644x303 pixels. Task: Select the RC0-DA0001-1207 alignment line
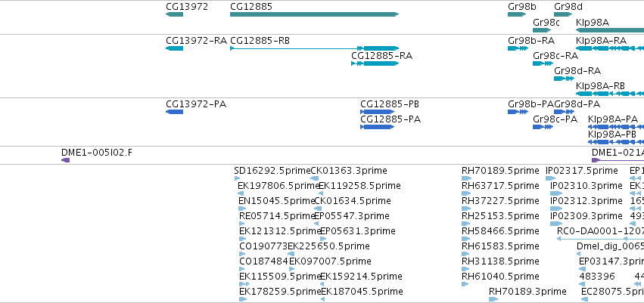tap(600, 239)
